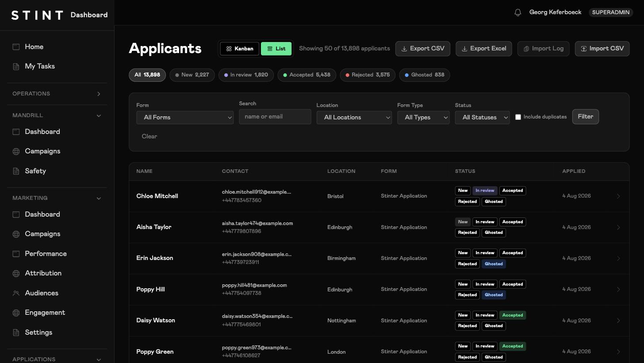
Task: Set Poppy Green status to In review
Action: [x=485, y=346]
